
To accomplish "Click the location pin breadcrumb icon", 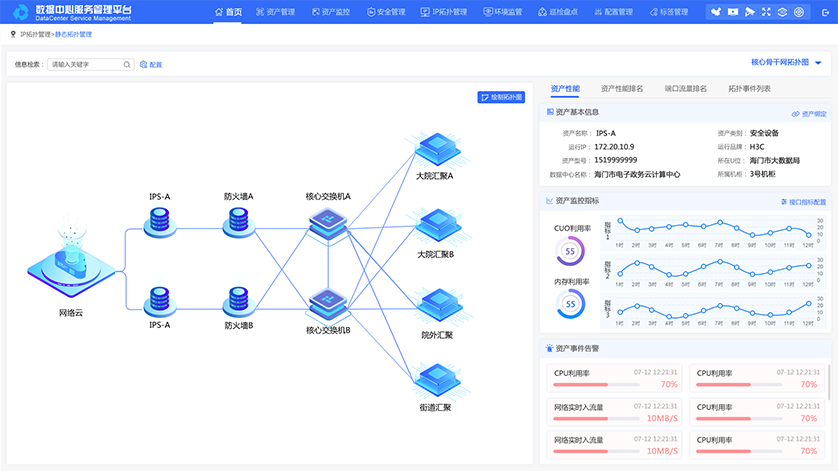I will pyautogui.click(x=13, y=34).
